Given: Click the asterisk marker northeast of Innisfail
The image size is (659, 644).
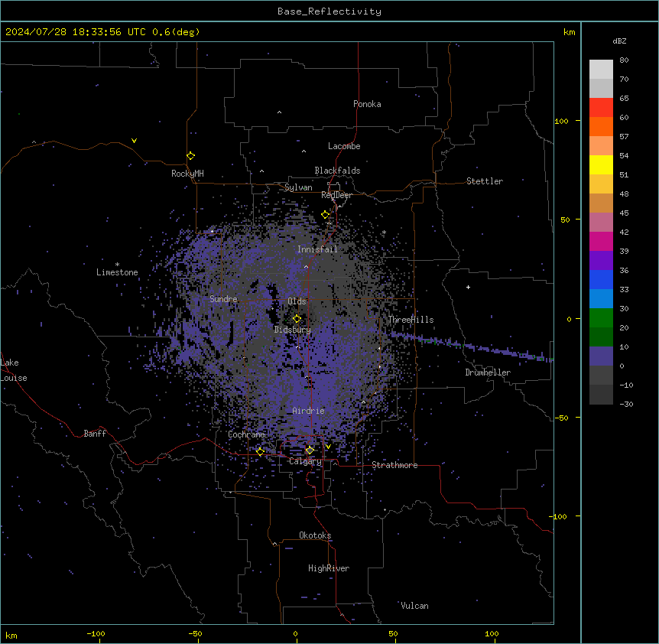Looking at the screenshot, I should [384, 233].
